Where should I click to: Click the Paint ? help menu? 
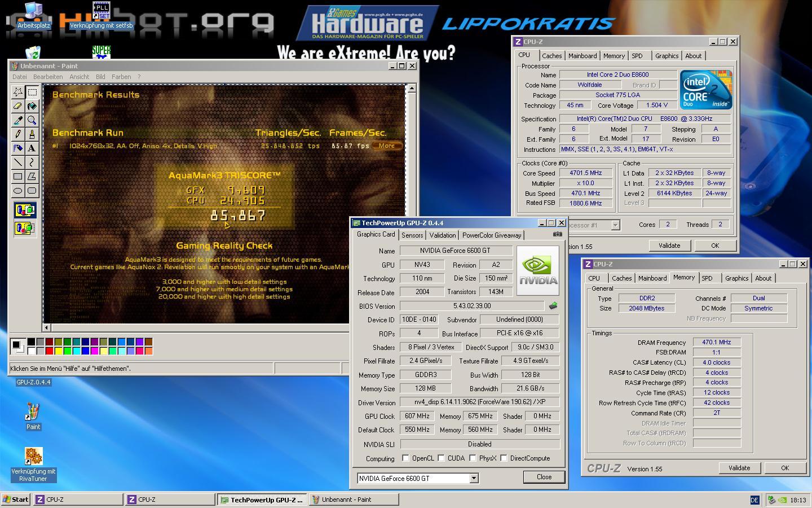pyautogui.click(x=139, y=77)
